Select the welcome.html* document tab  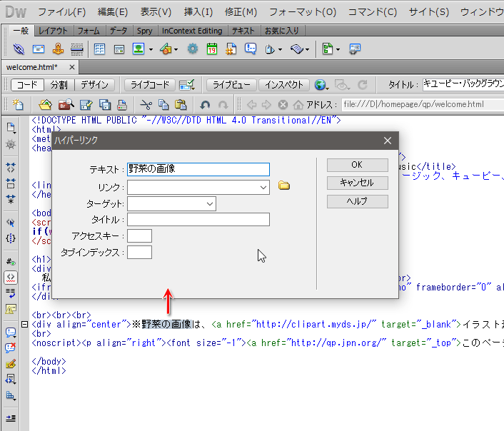[32, 67]
